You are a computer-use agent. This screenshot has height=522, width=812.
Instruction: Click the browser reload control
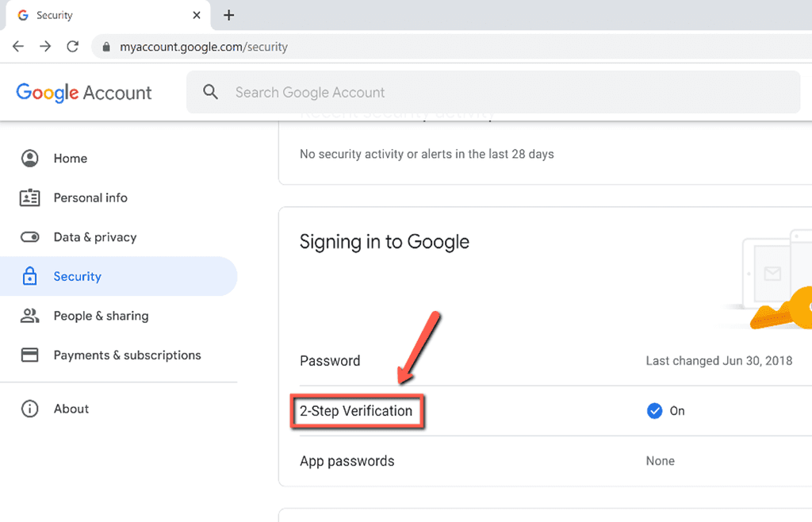[x=72, y=46]
